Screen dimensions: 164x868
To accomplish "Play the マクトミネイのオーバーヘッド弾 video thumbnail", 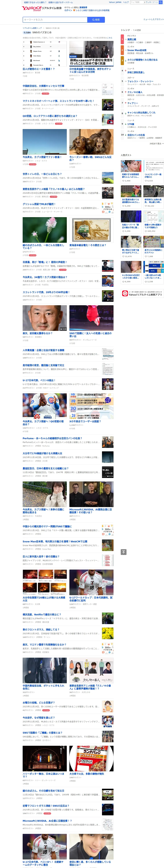I will point(108,104).
